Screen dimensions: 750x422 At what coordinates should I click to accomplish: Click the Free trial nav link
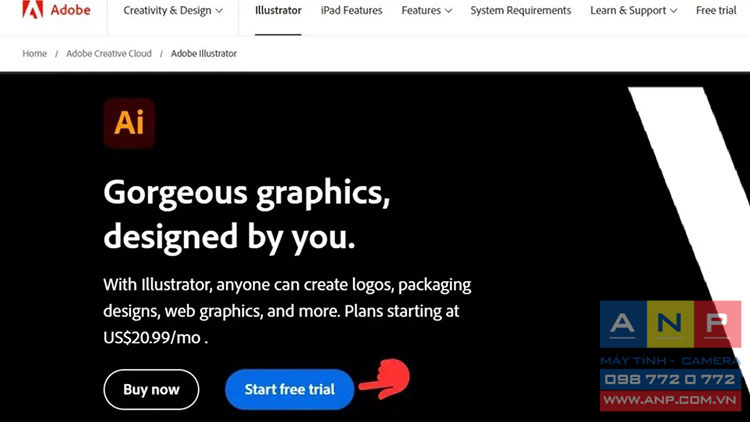click(716, 10)
